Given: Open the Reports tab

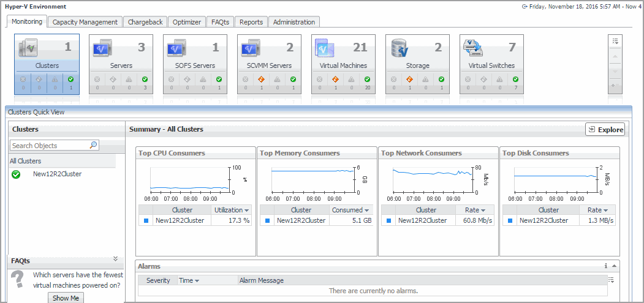Looking at the screenshot, I should [251, 22].
